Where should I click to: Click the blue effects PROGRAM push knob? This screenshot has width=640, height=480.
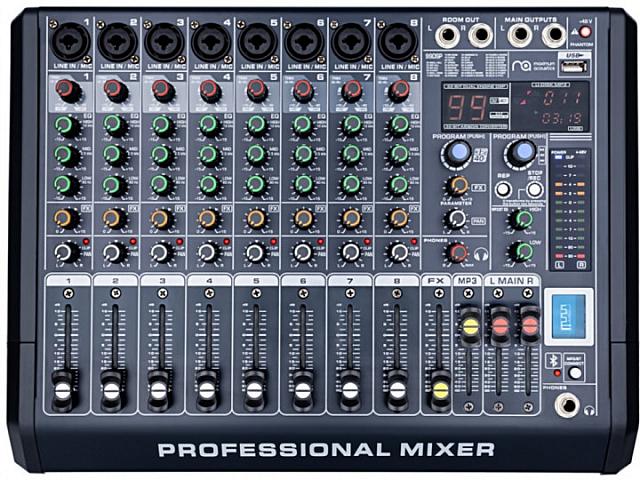[x=457, y=153]
